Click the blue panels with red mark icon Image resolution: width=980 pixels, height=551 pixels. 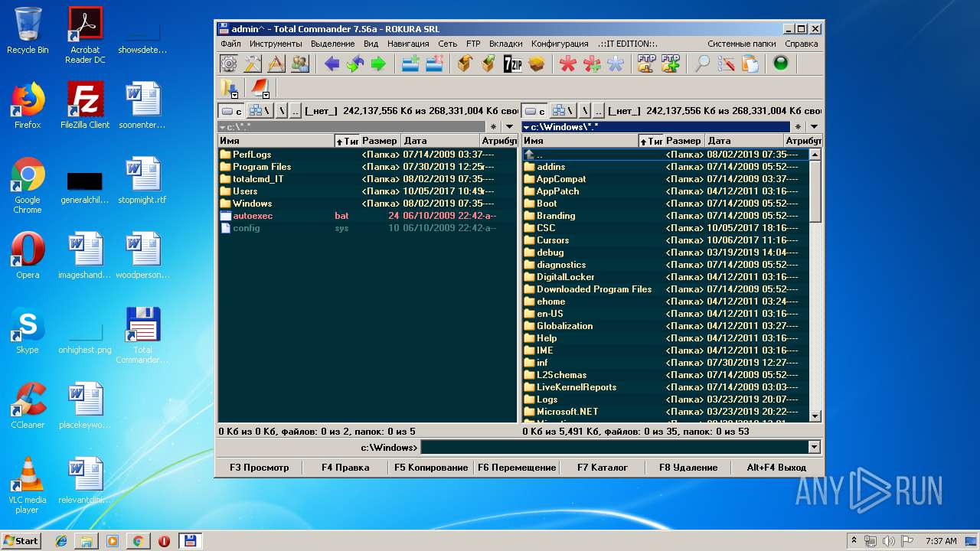click(x=434, y=64)
